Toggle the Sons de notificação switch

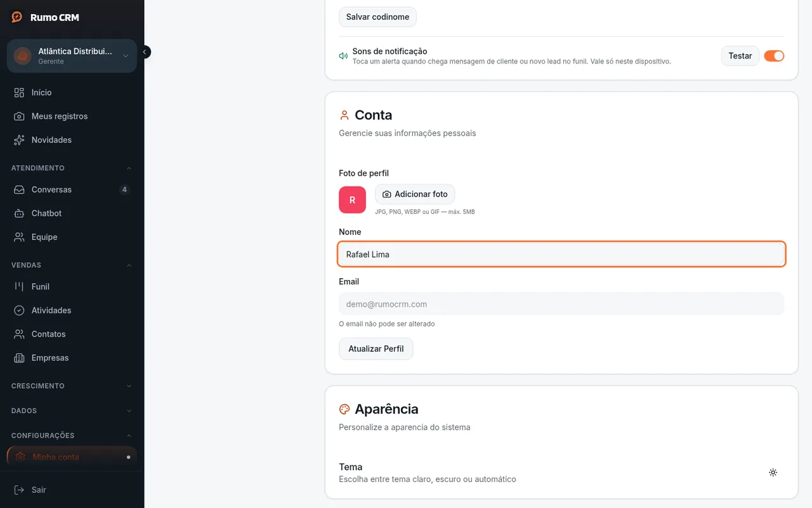[774, 56]
